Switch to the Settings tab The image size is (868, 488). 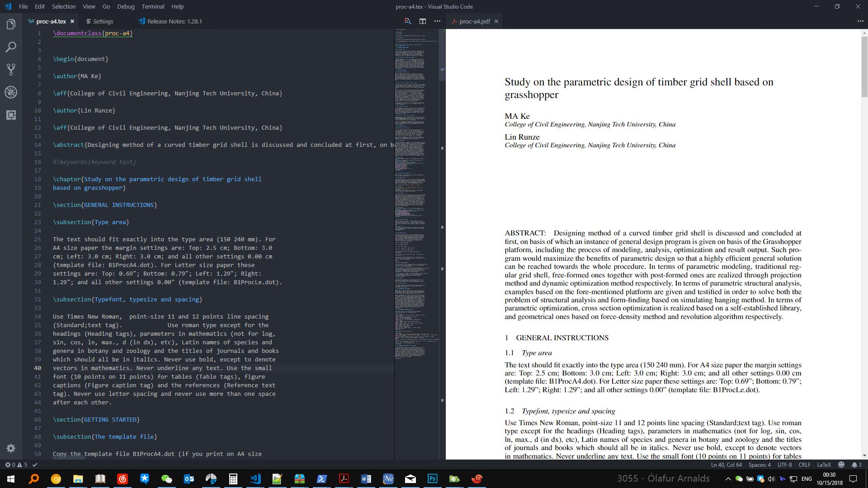[x=103, y=21]
